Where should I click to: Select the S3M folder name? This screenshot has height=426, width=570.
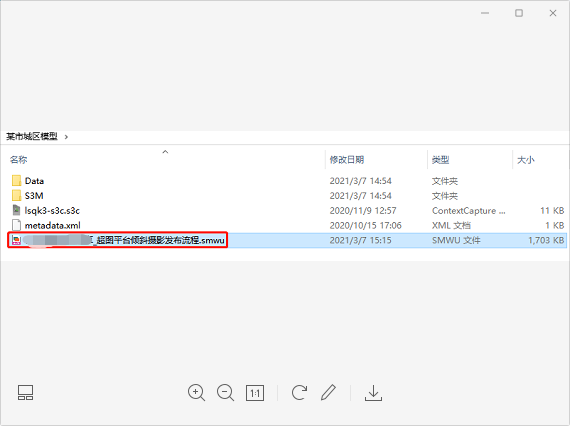pos(34,196)
